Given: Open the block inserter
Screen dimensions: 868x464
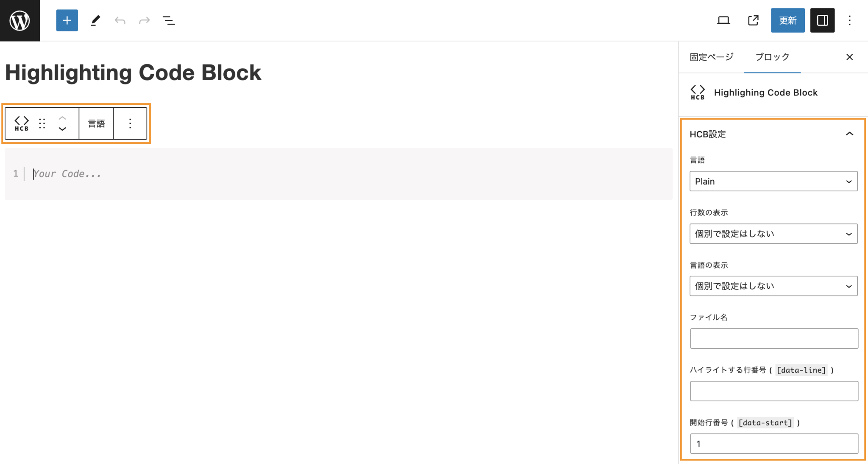Looking at the screenshot, I should coord(67,20).
